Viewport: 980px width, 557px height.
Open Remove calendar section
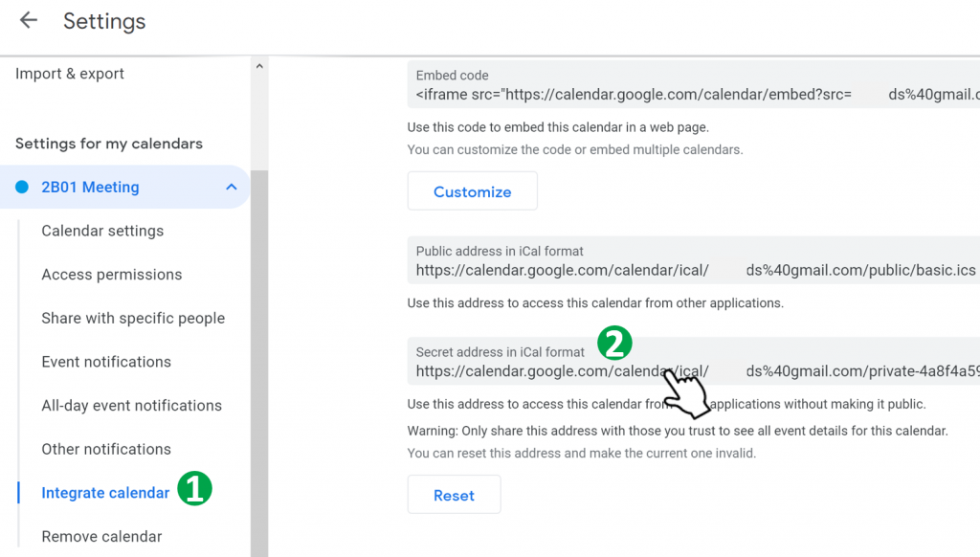pos(101,537)
